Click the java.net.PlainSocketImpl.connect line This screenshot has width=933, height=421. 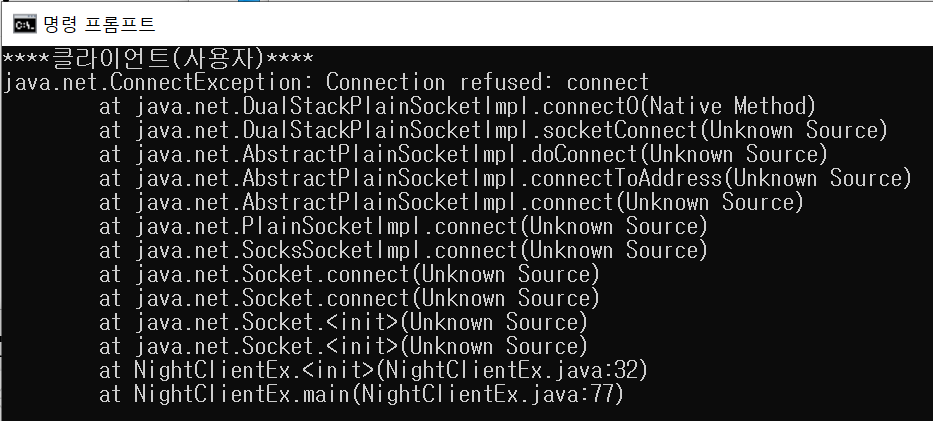click(x=403, y=227)
